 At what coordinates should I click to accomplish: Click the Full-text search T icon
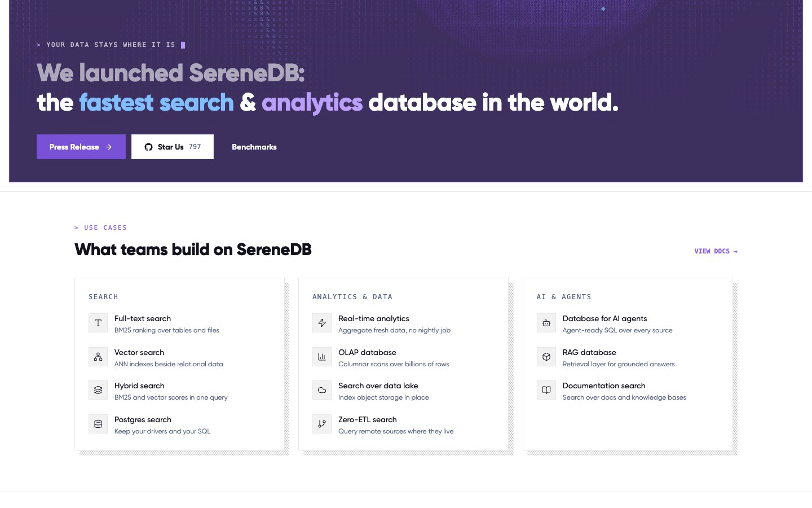[98, 323]
